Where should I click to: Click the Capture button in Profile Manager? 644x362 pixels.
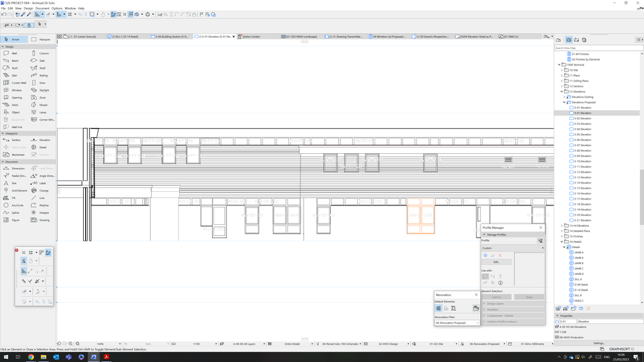click(x=496, y=297)
